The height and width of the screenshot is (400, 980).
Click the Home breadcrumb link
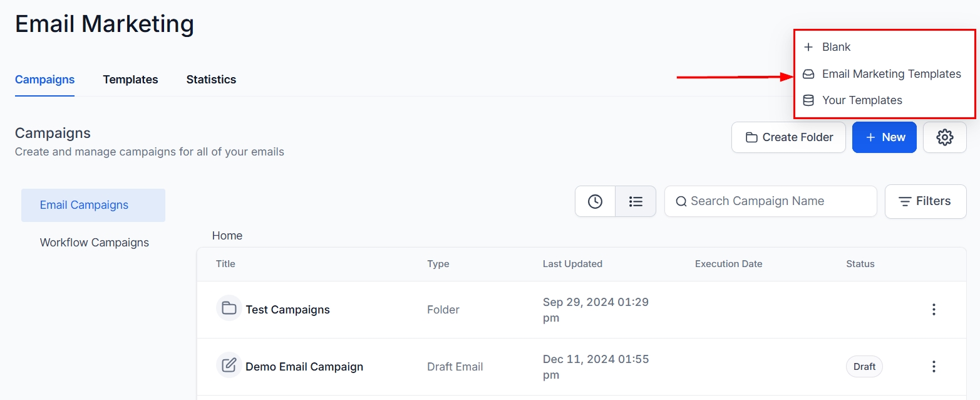(227, 236)
